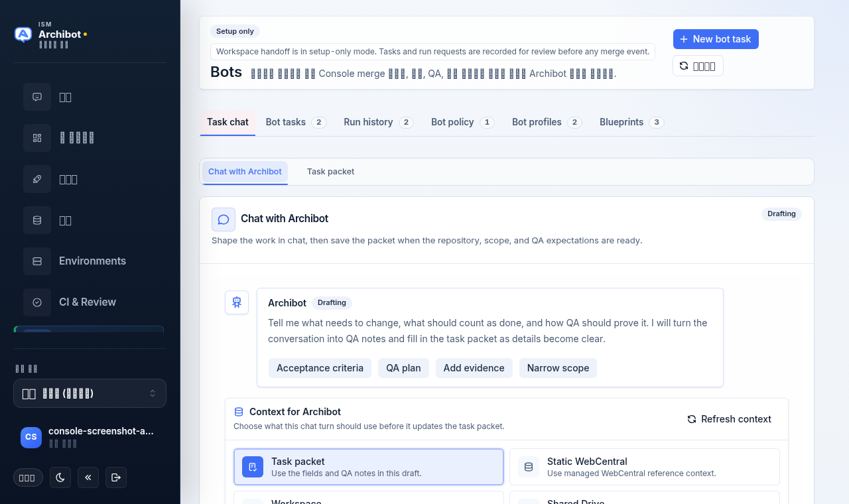849x504 pixels.
Task: Select the Static WebCentral context option
Action: [645, 467]
